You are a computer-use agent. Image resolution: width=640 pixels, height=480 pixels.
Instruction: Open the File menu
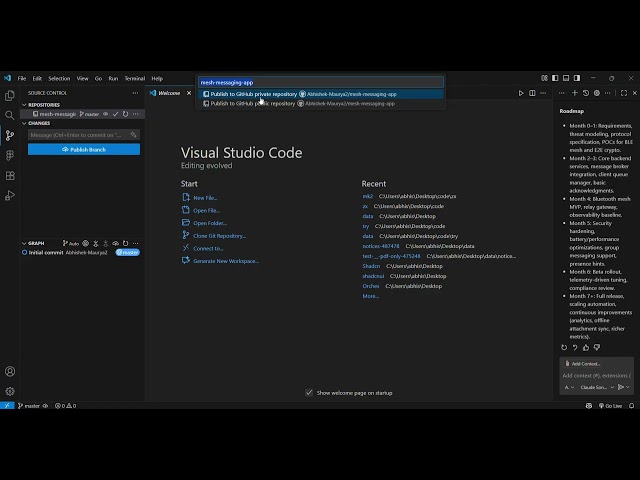22,78
